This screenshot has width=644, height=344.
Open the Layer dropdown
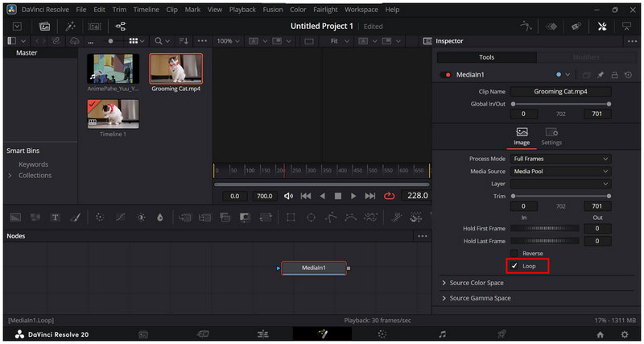[560, 184]
